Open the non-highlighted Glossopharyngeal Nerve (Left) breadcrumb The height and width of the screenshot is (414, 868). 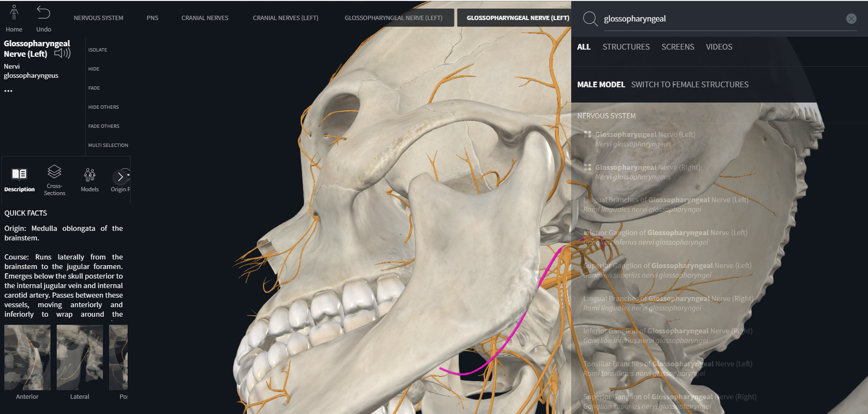click(394, 18)
